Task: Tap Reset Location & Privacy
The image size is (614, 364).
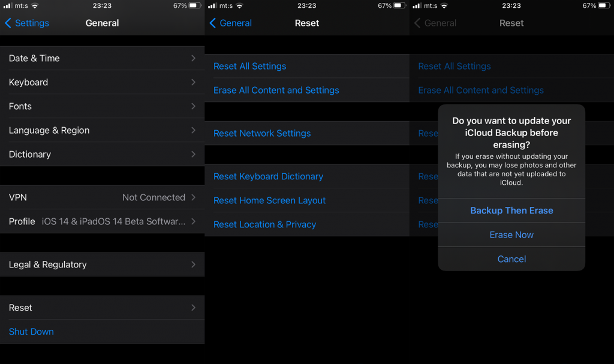Action: point(264,224)
